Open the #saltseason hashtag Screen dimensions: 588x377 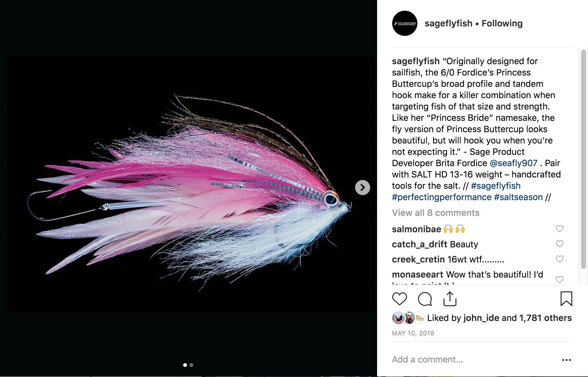pyautogui.click(x=518, y=197)
